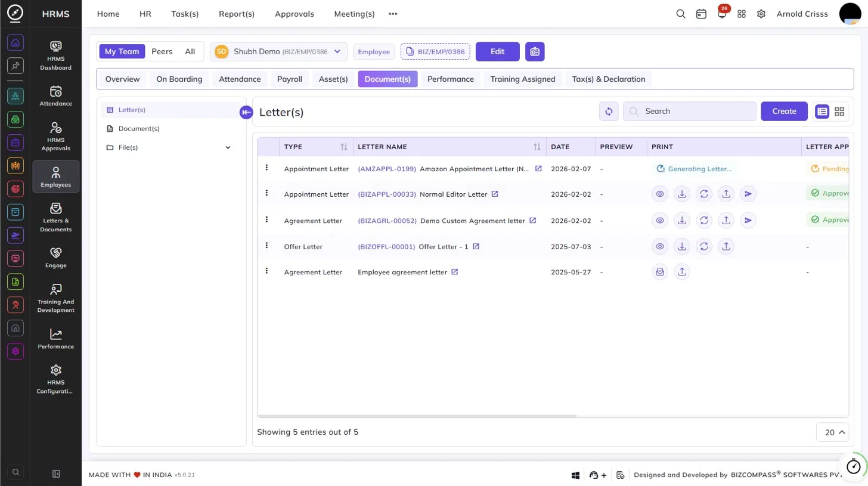Click the ID card icon next to Edit
Viewport: 868px width, 486px height.
535,52
